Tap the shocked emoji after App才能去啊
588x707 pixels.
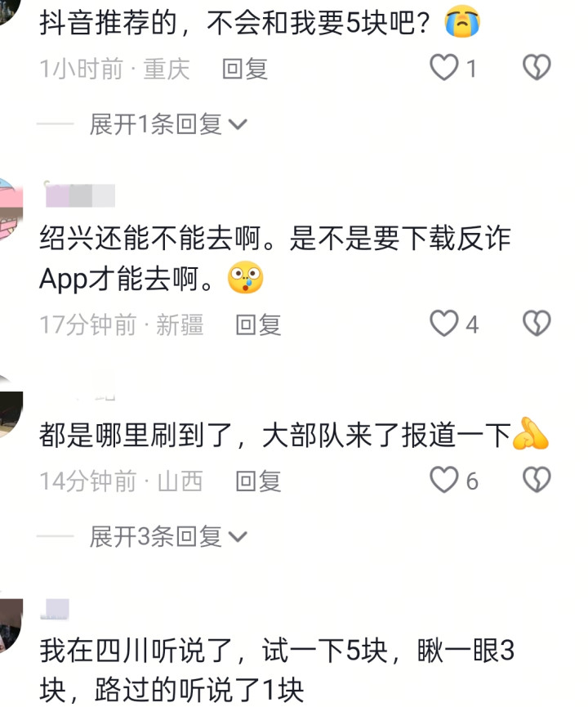[x=245, y=277]
